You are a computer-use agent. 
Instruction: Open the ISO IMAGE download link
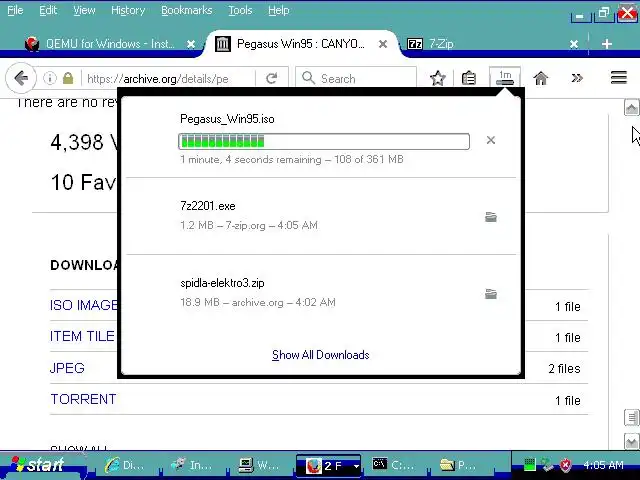click(x=84, y=305)
